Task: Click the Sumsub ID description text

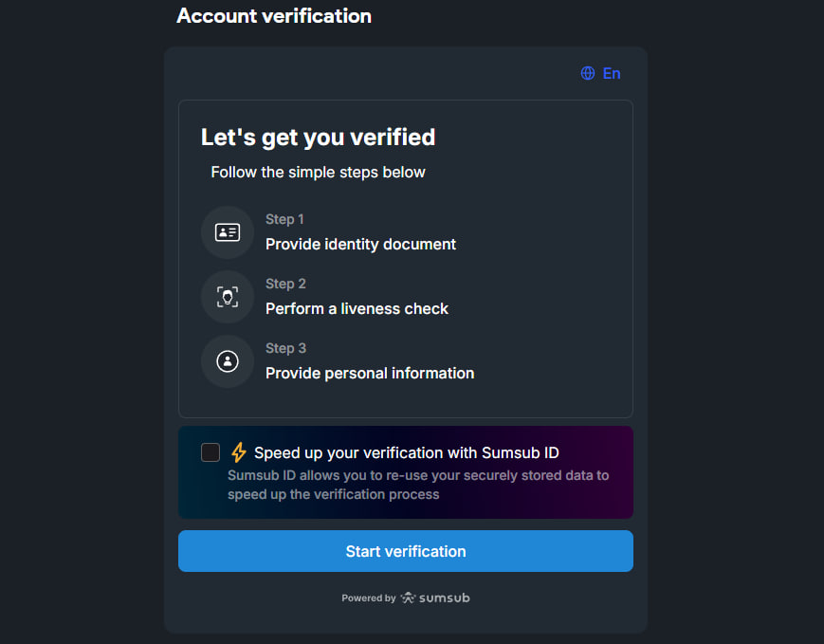Action: (x=418, y=485)
